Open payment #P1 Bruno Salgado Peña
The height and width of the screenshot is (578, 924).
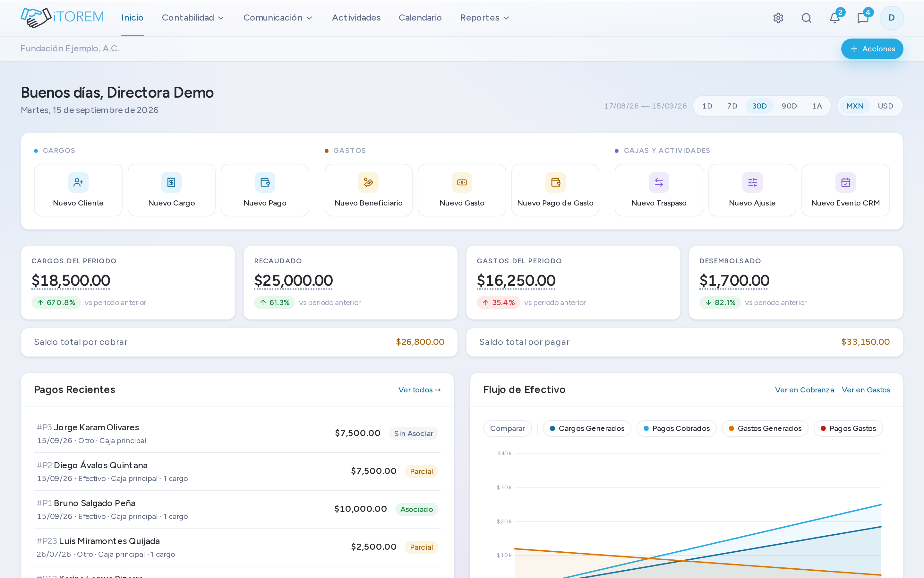click(237, 509)
